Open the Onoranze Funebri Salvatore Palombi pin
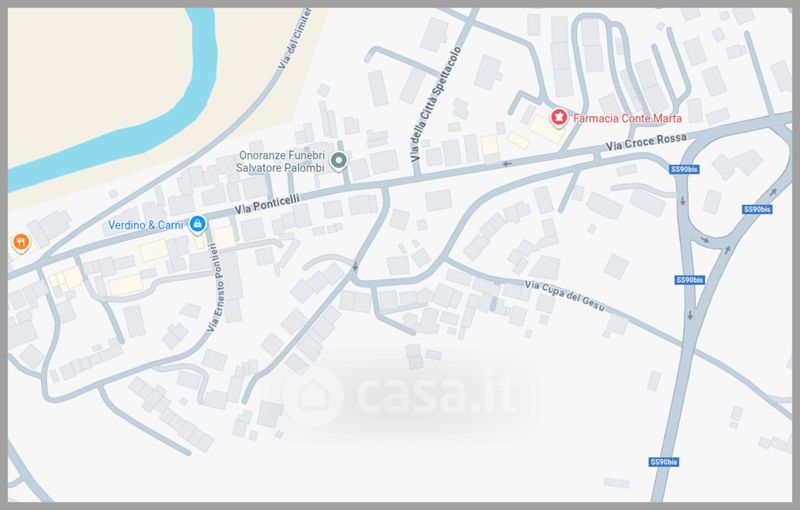Screen dimensions: 800x510 click(338, 161)
